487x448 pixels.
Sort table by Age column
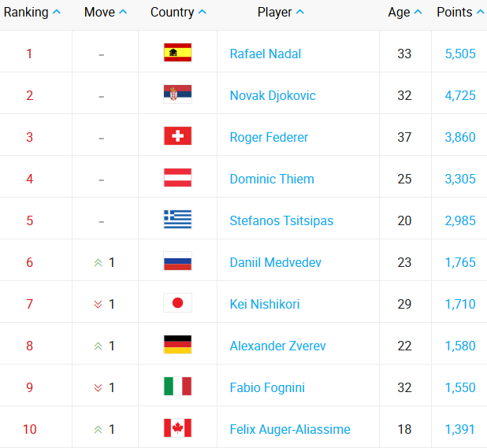pos(405,13)
